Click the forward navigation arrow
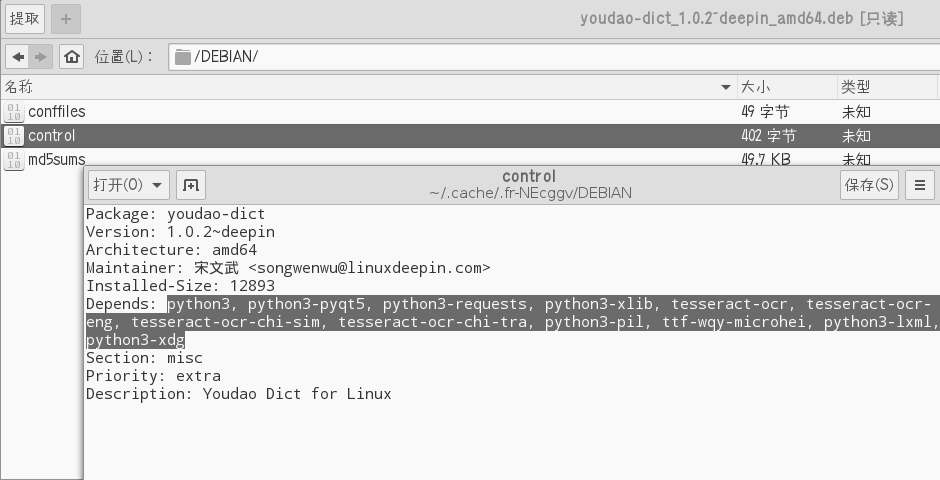 coord(41,57)
